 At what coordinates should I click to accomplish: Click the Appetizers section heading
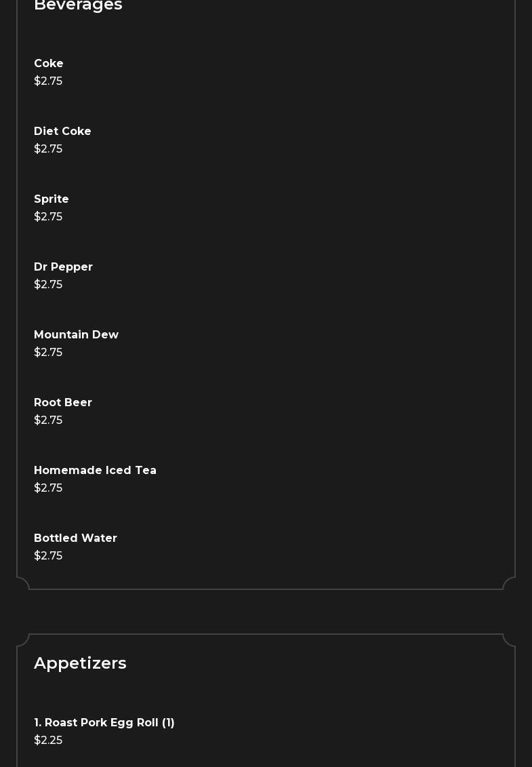tap(80, 663)
